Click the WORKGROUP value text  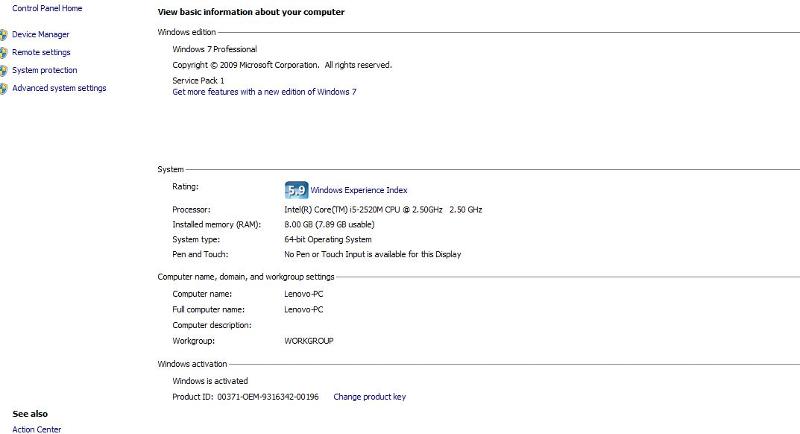(309, 341)
